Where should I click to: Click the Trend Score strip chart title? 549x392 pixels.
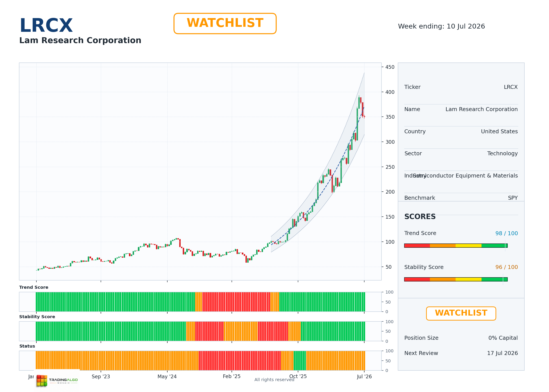click(x=34, y=287)
